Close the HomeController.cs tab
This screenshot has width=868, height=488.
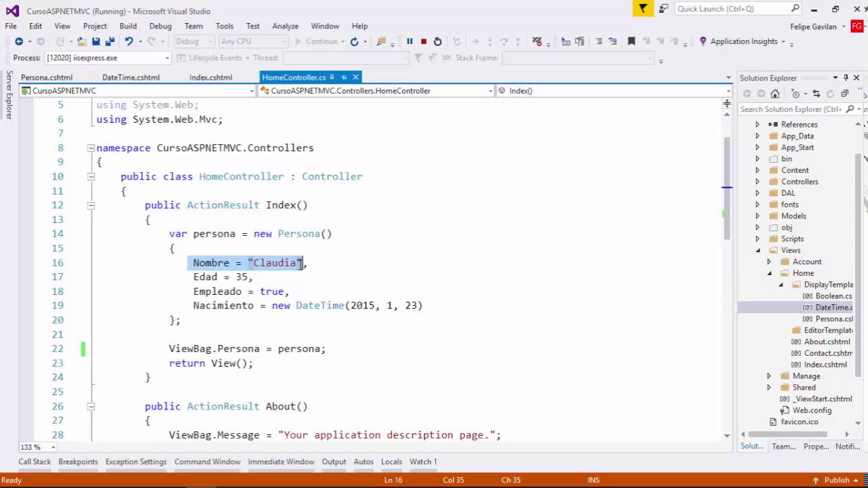355,77
